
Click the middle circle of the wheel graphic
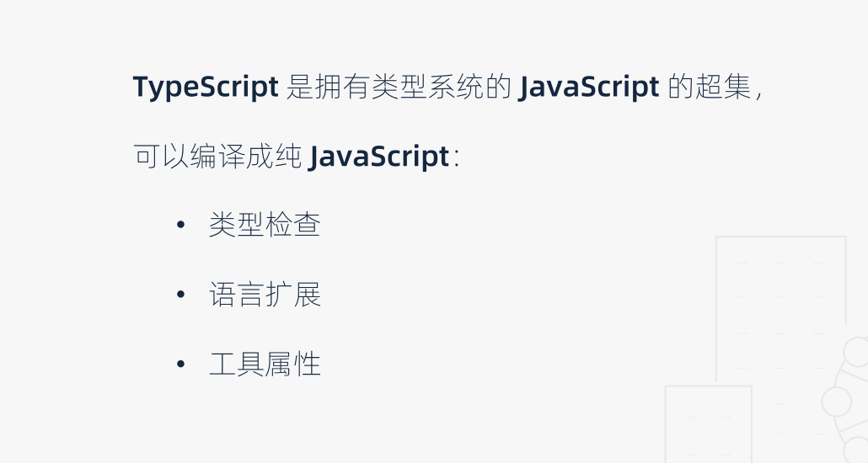click(x=836, y=401)
